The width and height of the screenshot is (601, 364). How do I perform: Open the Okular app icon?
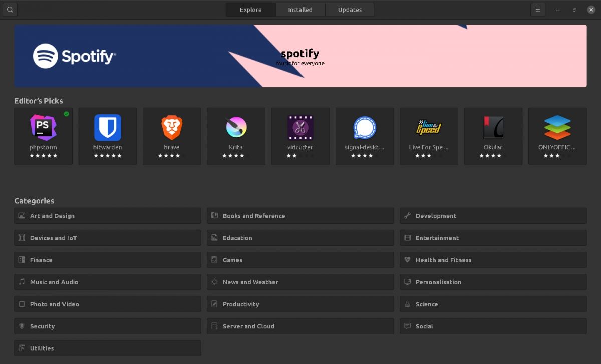(493, 127)
